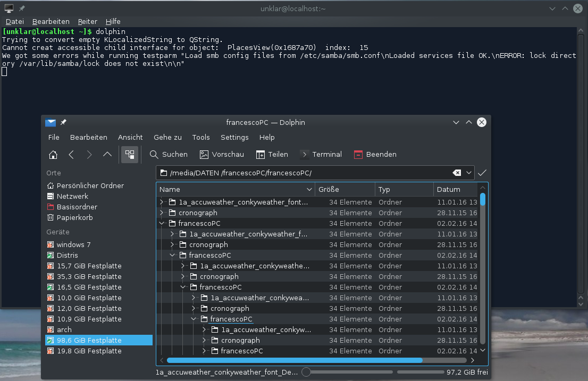
Task: Open the Reiter menu in the terminal
Action: 88,22
